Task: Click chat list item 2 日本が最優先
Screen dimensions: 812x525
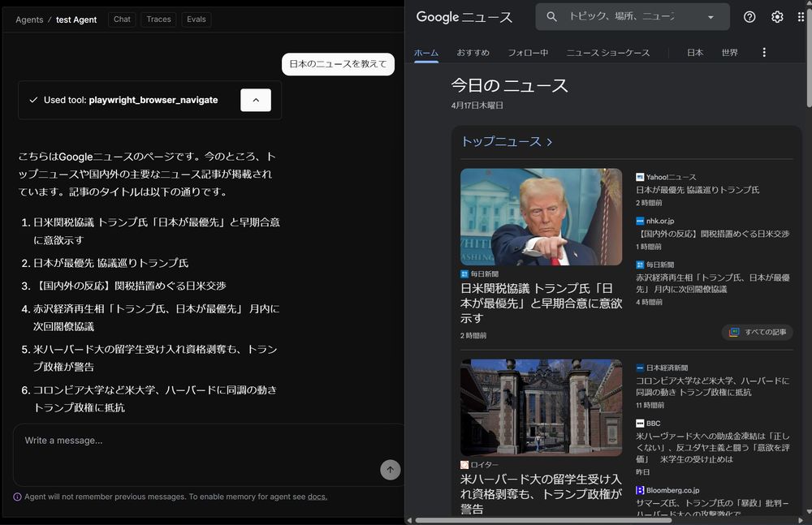Action: point(110,263)
